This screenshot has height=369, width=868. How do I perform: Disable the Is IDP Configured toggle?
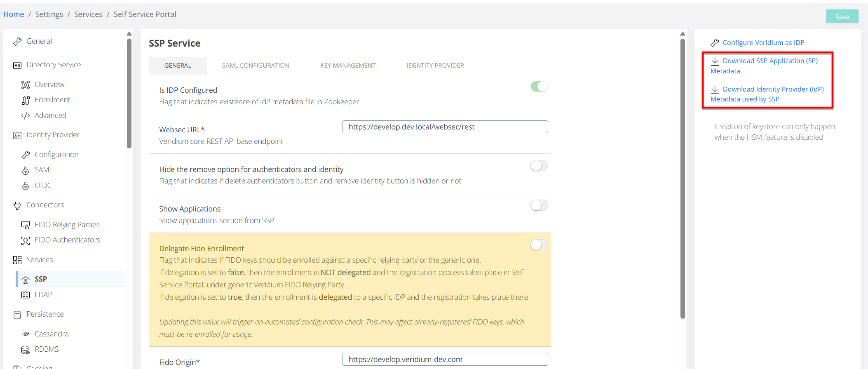pos(539,87)
